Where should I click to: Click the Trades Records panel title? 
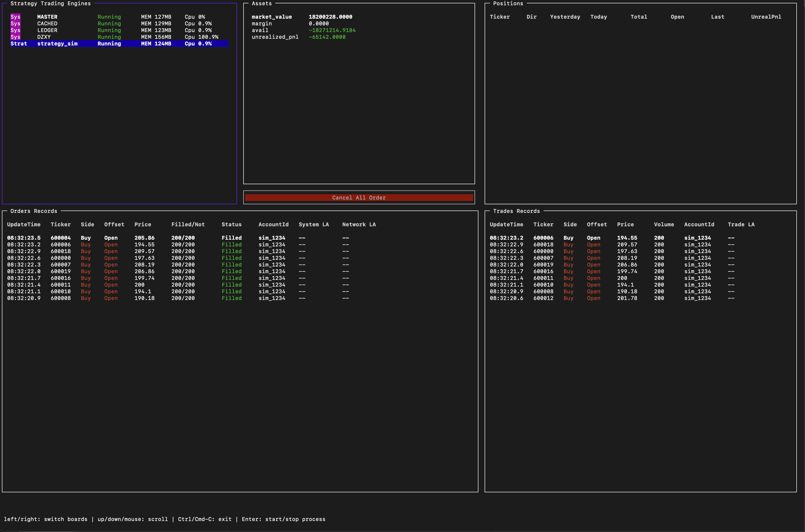pos(516,211)
